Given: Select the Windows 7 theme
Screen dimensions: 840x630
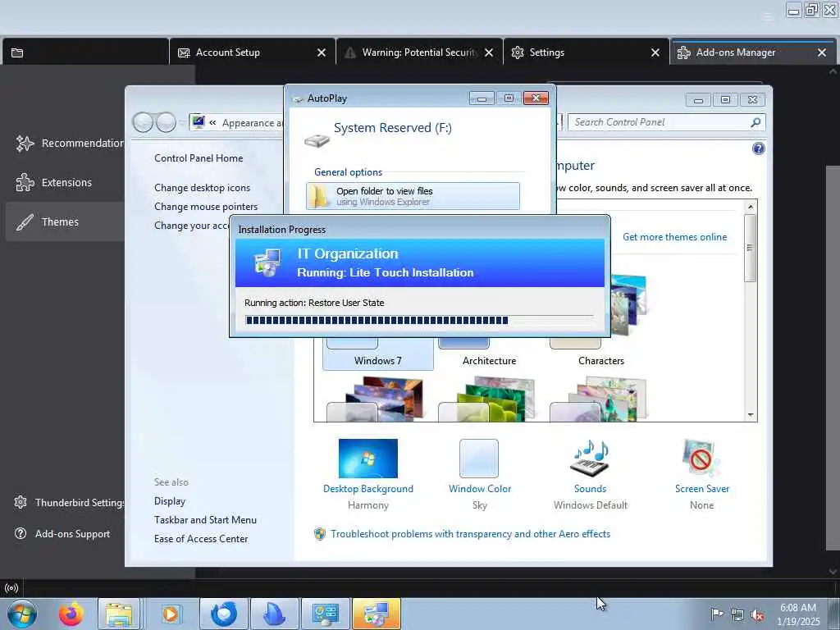Looking at the screenshot, I should pyautogui.click(x=377, y=354).
